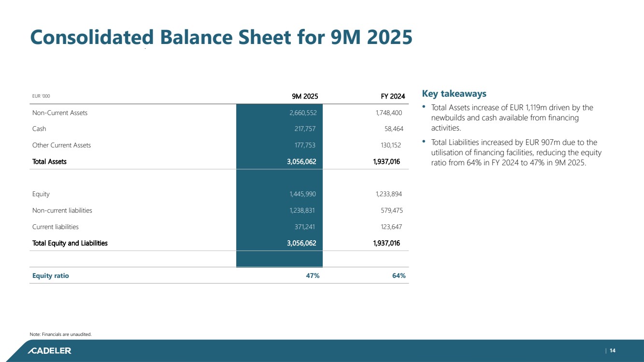This screenshot has height=362, width=644.
Task: Click the slide title Consolidated Balance Sheet
Action: pos(221,37)
